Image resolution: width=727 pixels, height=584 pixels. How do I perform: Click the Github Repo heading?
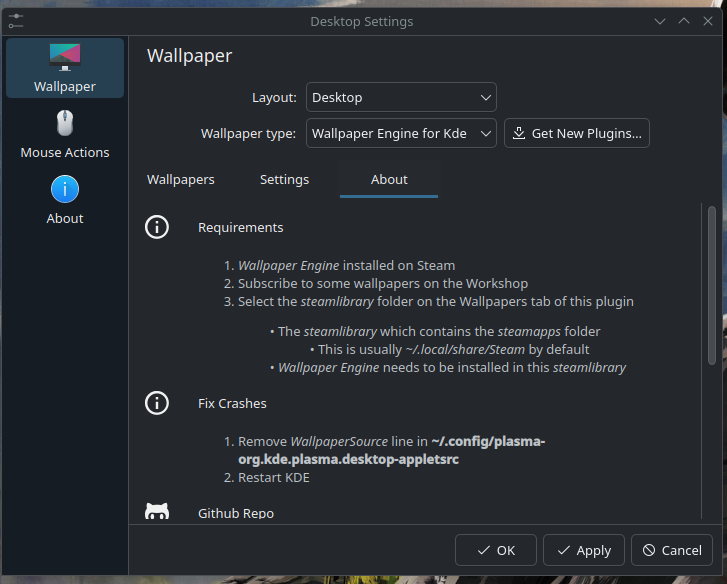click(x=236, y=514)
